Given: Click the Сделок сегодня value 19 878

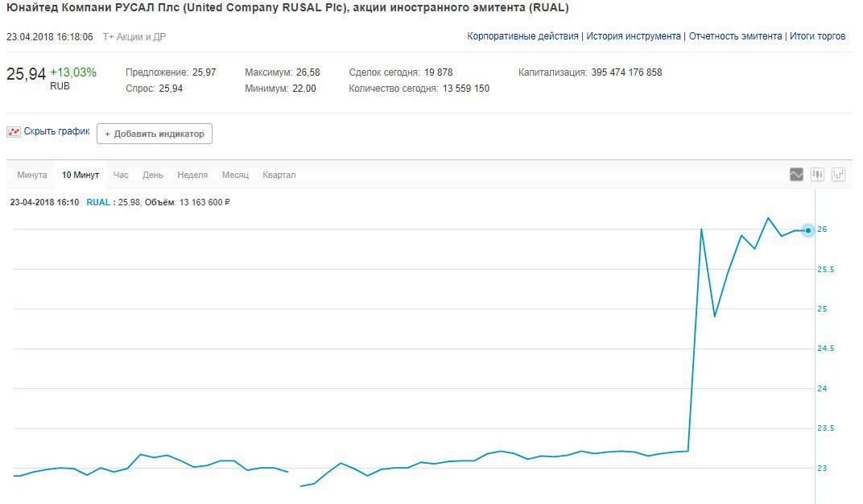Looking at the screenshot, I should 438,72.
